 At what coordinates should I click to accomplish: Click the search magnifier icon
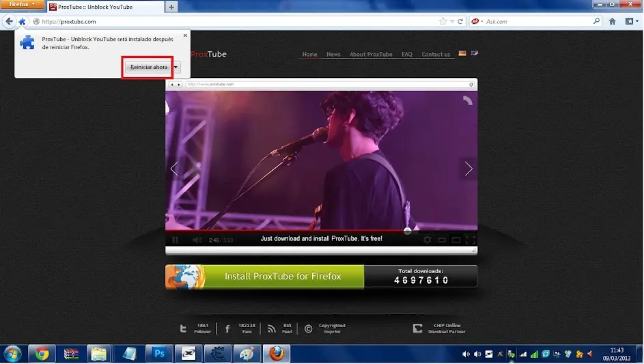[x=596, y=21]
